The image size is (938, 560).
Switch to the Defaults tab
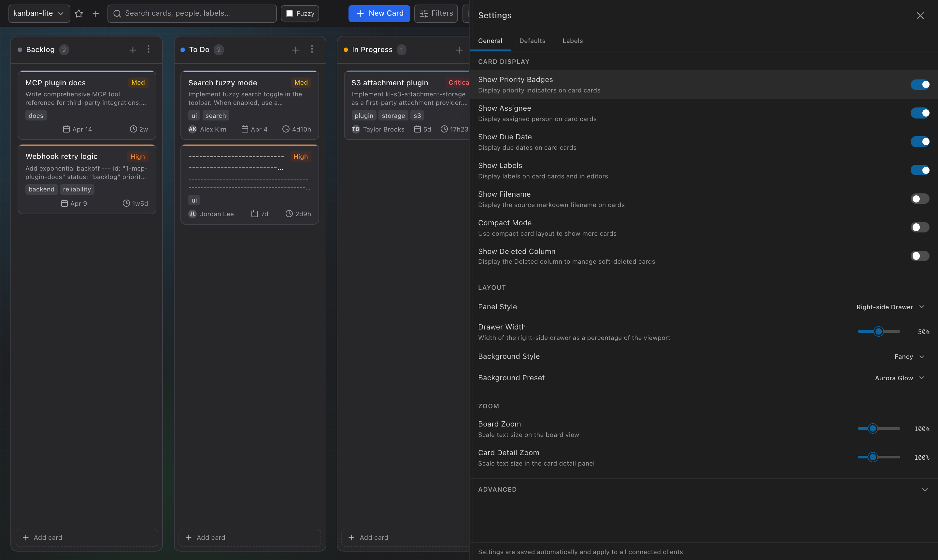[532, 41]
